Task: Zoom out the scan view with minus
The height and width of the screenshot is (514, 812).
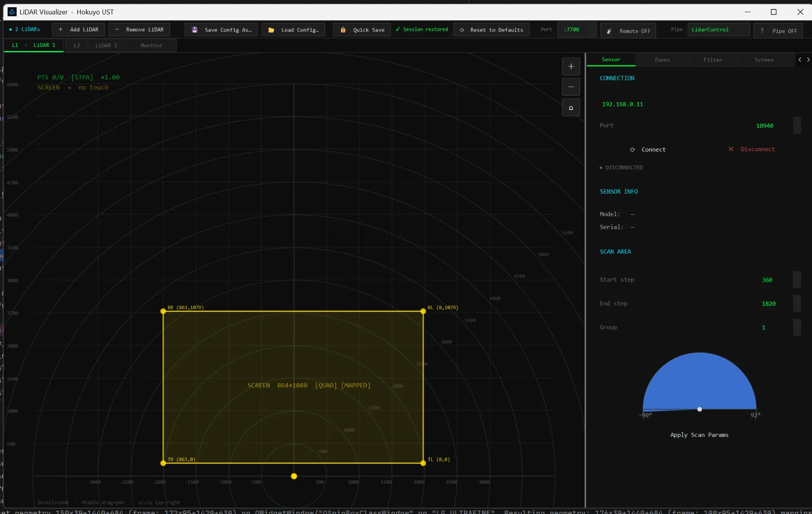Action: [571, 87]
